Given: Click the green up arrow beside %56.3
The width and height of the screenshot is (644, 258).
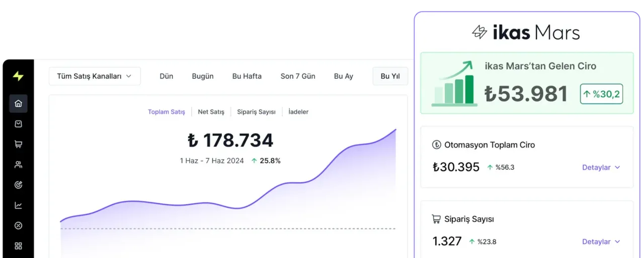Looking at the screenshot, I should tap(490, 167).
